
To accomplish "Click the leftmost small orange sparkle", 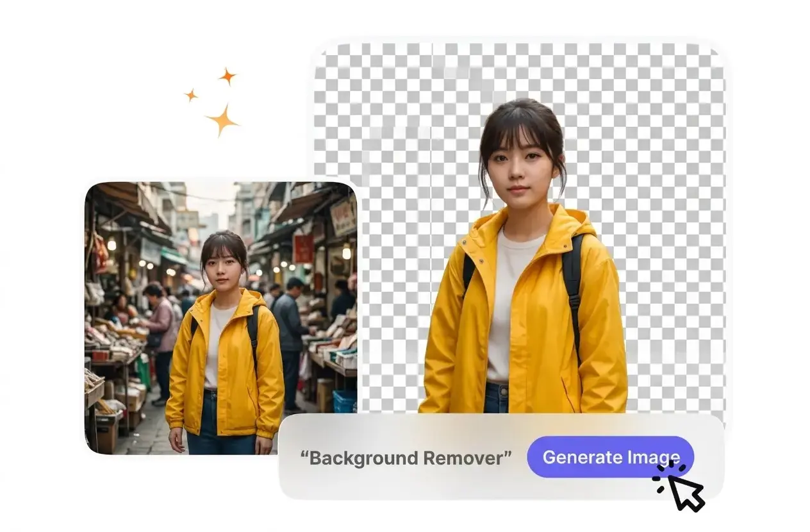I will pos(191,95).
